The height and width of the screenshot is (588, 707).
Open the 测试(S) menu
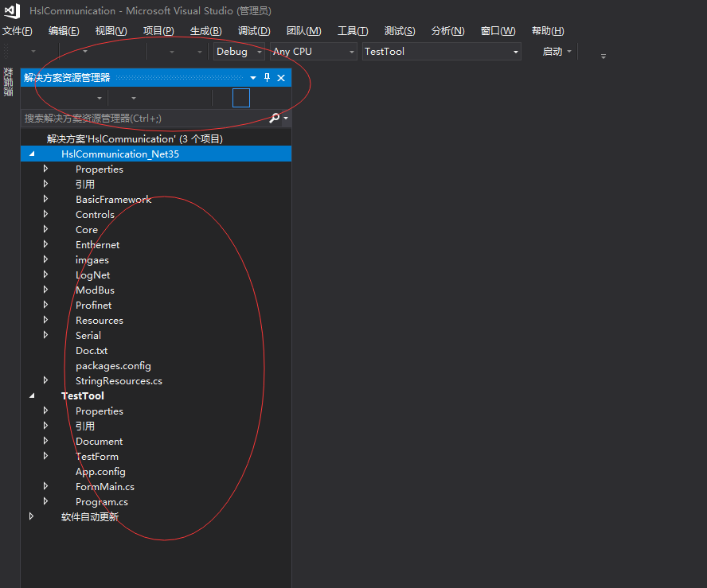(x=400, y=31)
